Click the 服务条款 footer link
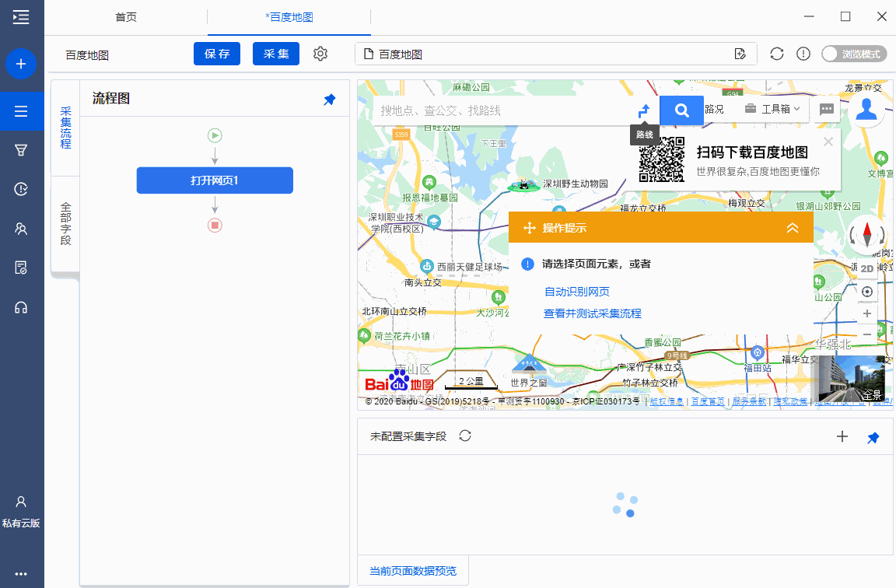The width and height of the screenshot is (896, 588). tap(749, 401)
